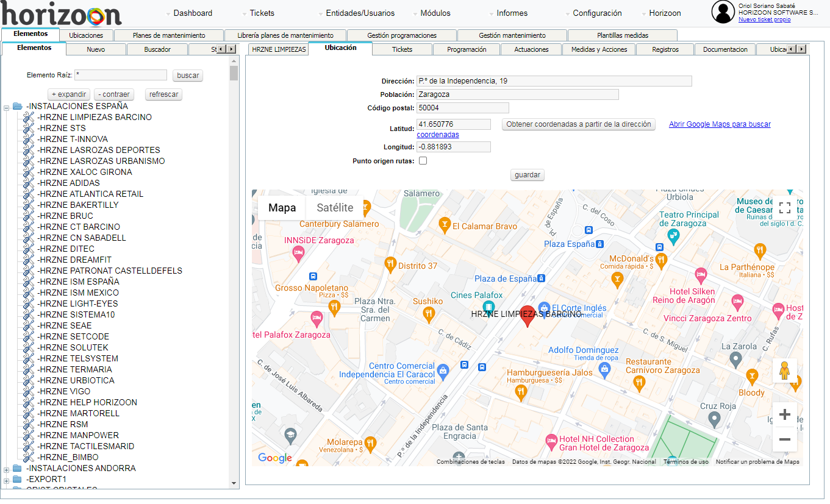The width and height of the screenshot is (830, 504).
Task: Click the Hamburguesería Jalos map pin
Action: (520, 392)
